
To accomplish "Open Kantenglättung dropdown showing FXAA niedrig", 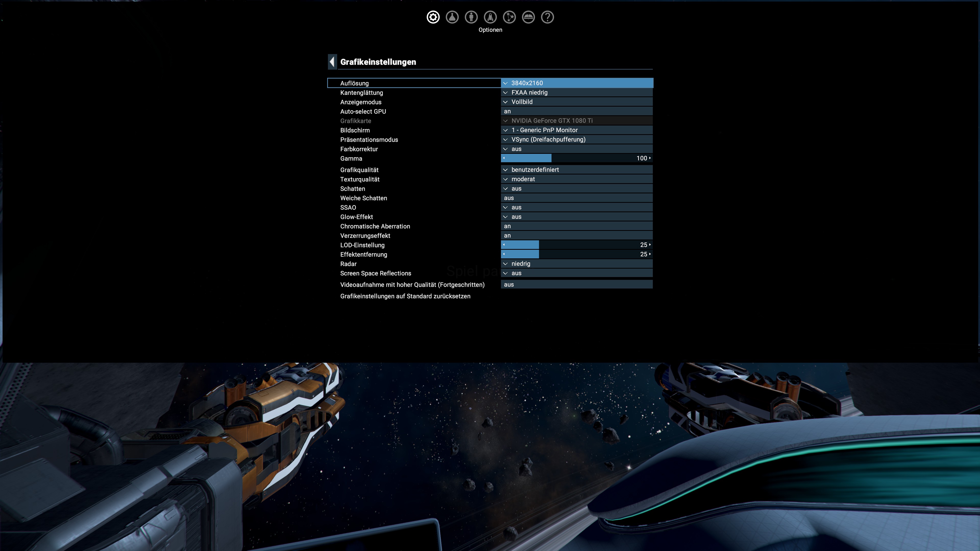I will [x=577, y=92].
